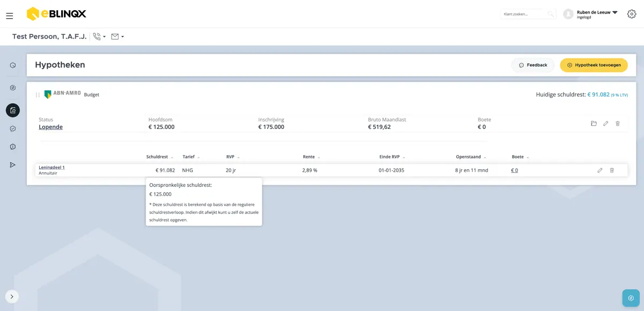Sort the loan parts by Tarief column
This screenshot has width=644, height=311.
[x=191, y=157]
